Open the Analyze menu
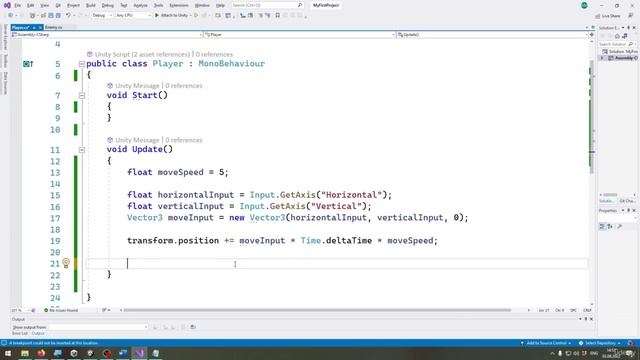 [x=140, y=5]
